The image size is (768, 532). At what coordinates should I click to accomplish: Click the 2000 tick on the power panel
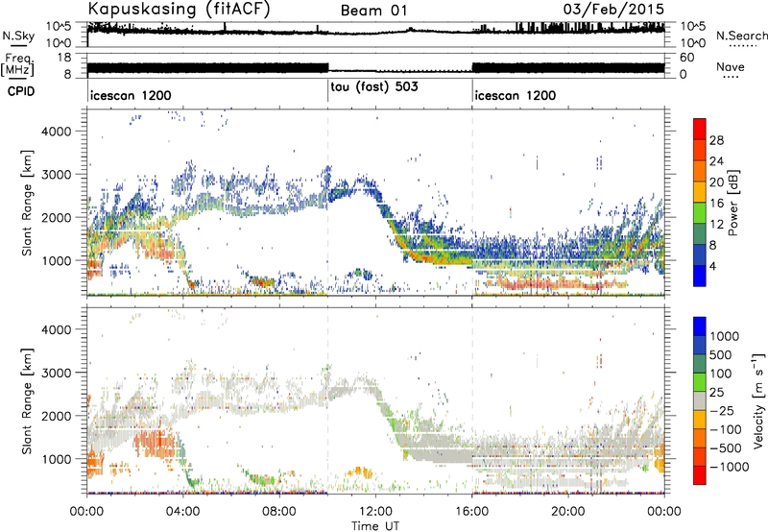(x=56, y=217)
